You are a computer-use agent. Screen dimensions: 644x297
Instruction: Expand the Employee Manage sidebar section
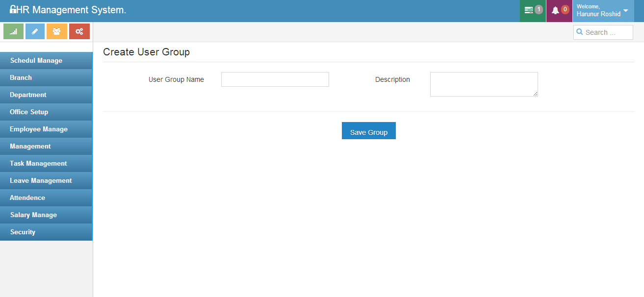click(39, 129)
